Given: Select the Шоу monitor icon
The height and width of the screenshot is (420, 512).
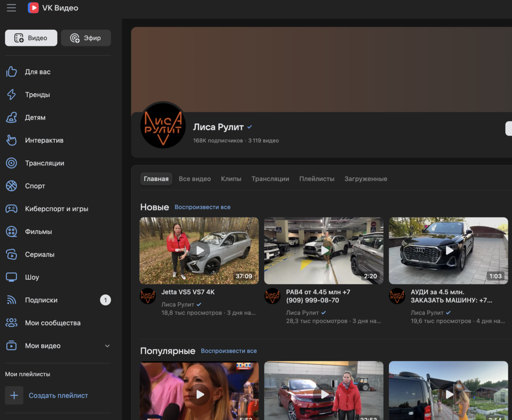Looking at the screenshot, I should pos(11,278).
